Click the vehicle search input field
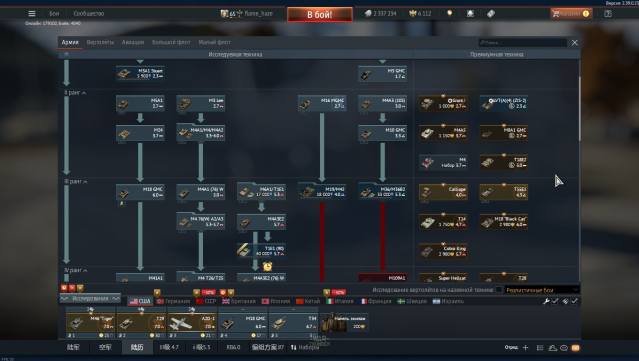The image size is (639, 361). [522, 42]
